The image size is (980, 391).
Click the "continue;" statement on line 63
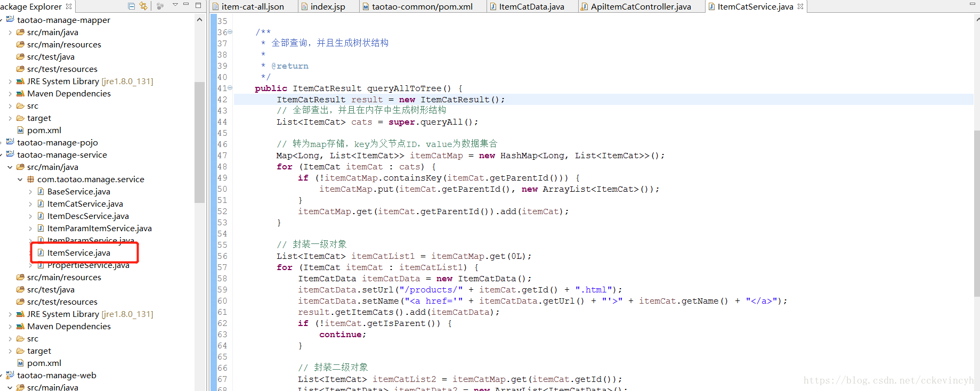pos(343,335)
